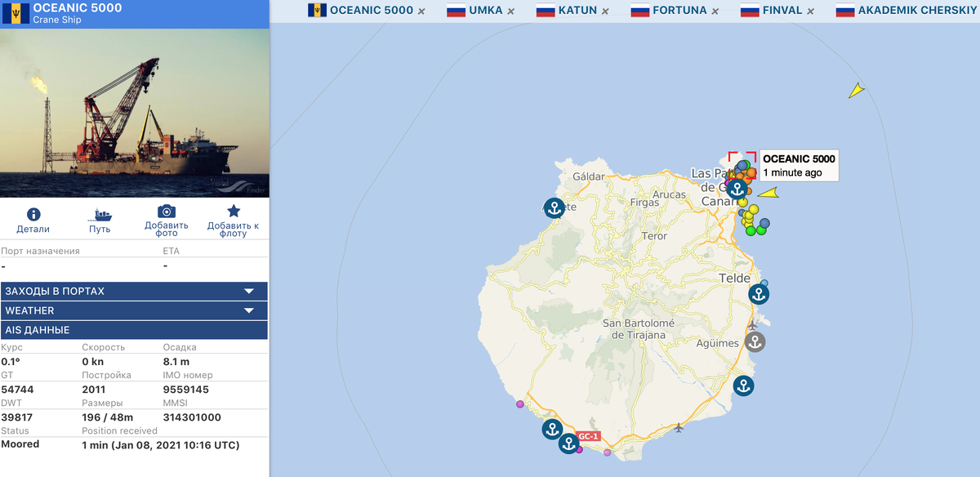Screen dimensions: 980x477
Task: Select the anchor port marker near Agaete
Action: 555,207
